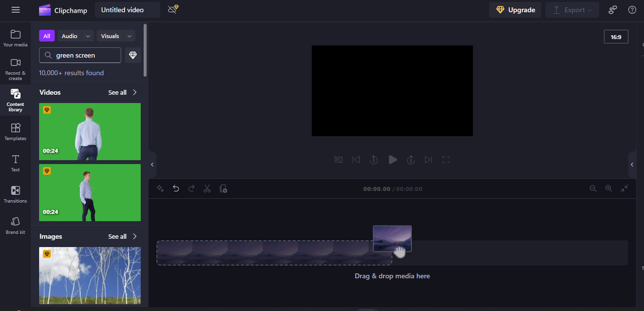Screen dimensions: 644x311
Task: Click the Clipchamp logo icon
Action: (x=45, y=10)
